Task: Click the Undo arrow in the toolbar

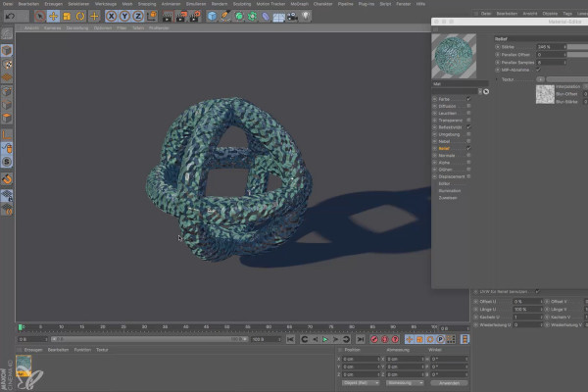Action: pos(11,16)
